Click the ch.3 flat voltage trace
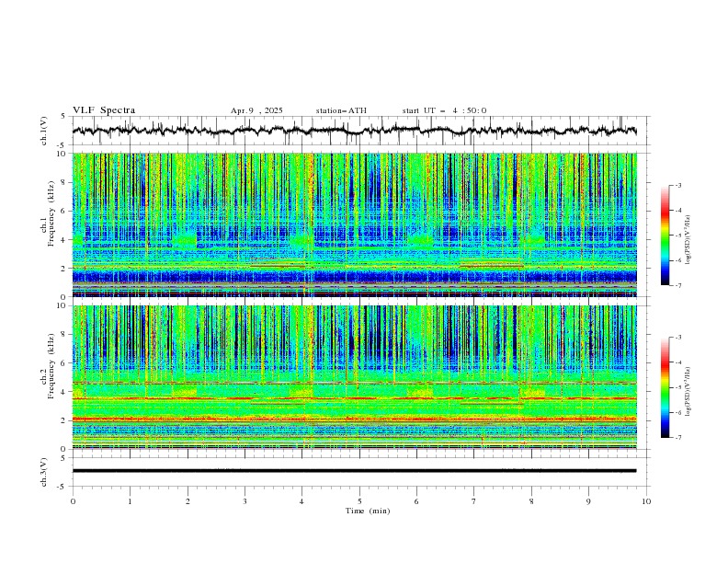The width and height of the screenshot is (728, 563). pos(354,471)
